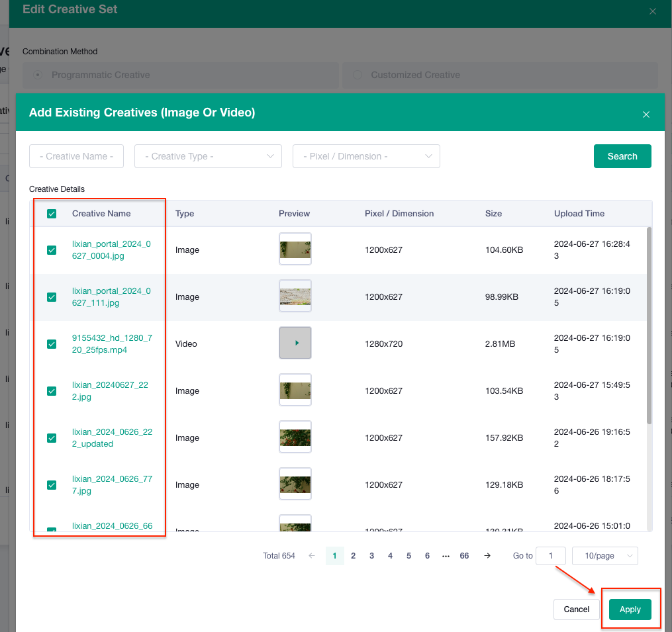Close the Edit Creative Set panel
Image resolution: width=672 pixels, height=632 pixels.
click(x=653, y=11)
